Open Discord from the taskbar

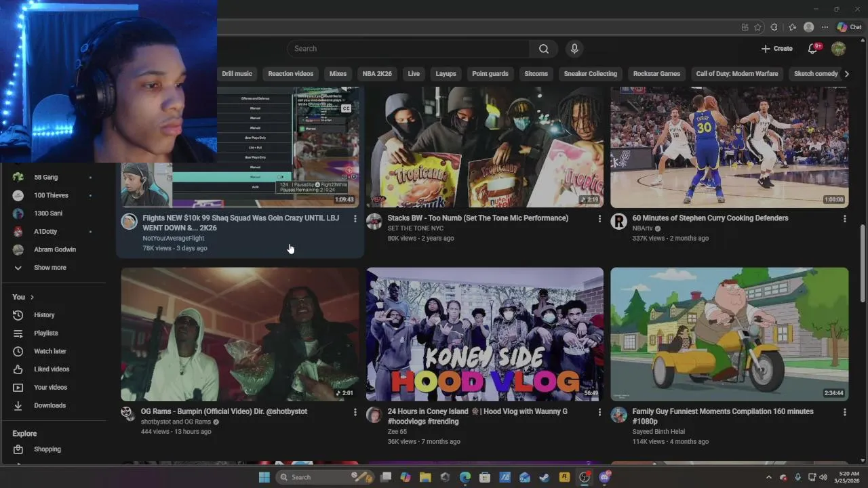(604, 477)
